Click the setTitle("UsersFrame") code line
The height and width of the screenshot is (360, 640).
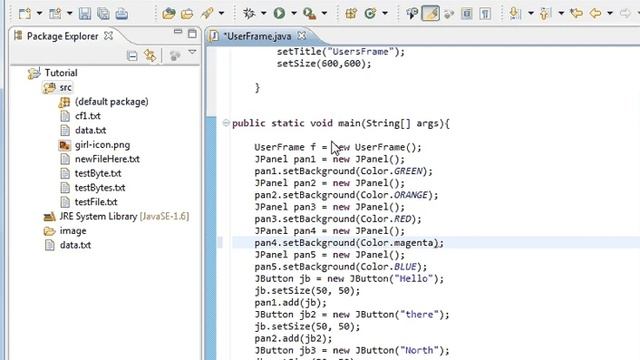click(341, 52)
